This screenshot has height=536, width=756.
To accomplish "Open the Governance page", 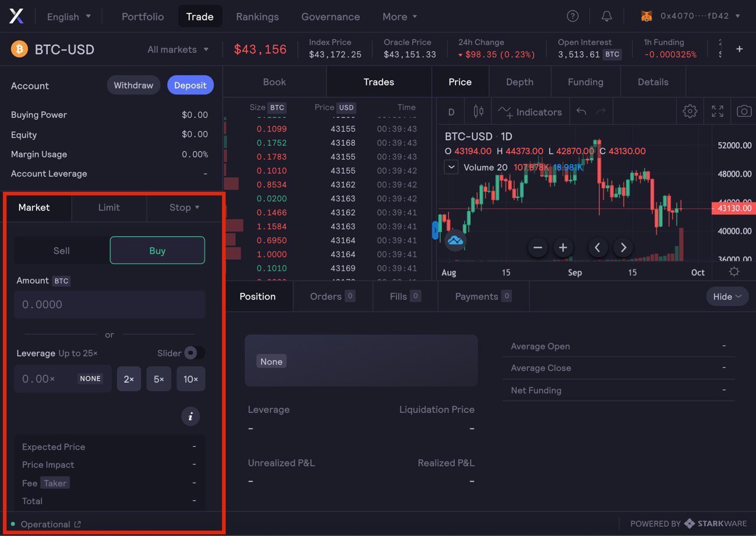I will click(331, 17).
